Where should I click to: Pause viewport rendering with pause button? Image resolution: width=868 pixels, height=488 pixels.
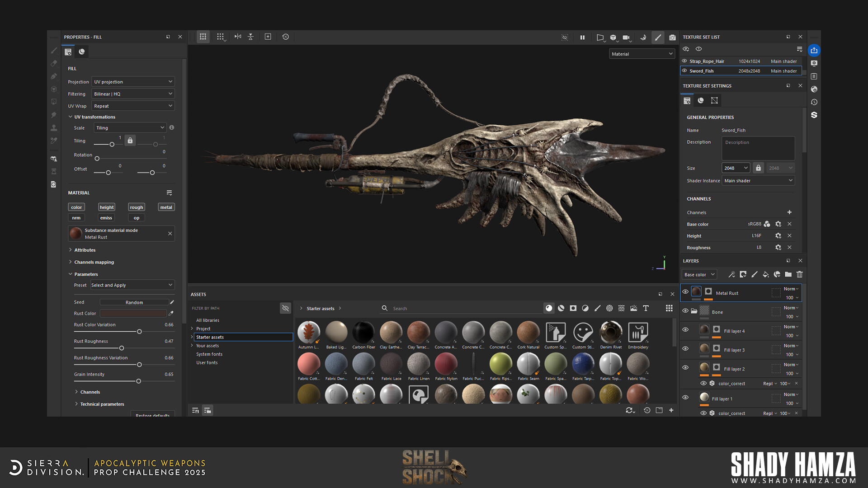click(582, 38)
